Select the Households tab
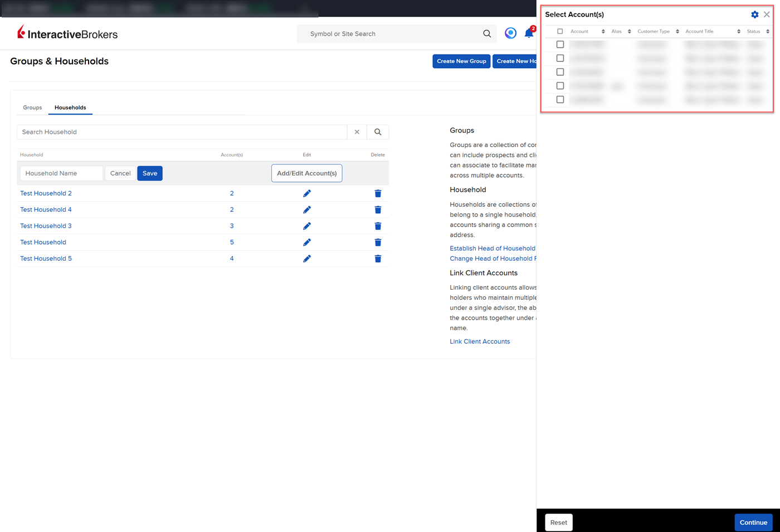The image size is (780, 532). 70,108
